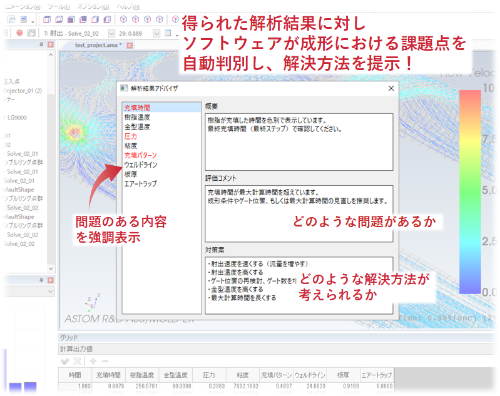Image resolution: width=500 pixels, height=396 pixels.
Task: Close the upper left panel with its red X
Action: point(50,45)
